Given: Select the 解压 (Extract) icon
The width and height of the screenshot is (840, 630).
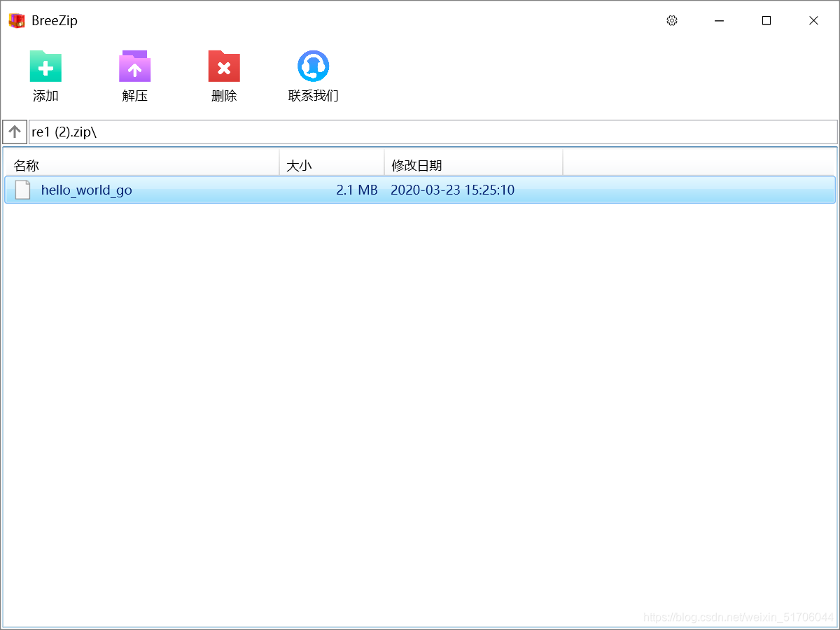Looking at the screenshot, I should point(134,66).
